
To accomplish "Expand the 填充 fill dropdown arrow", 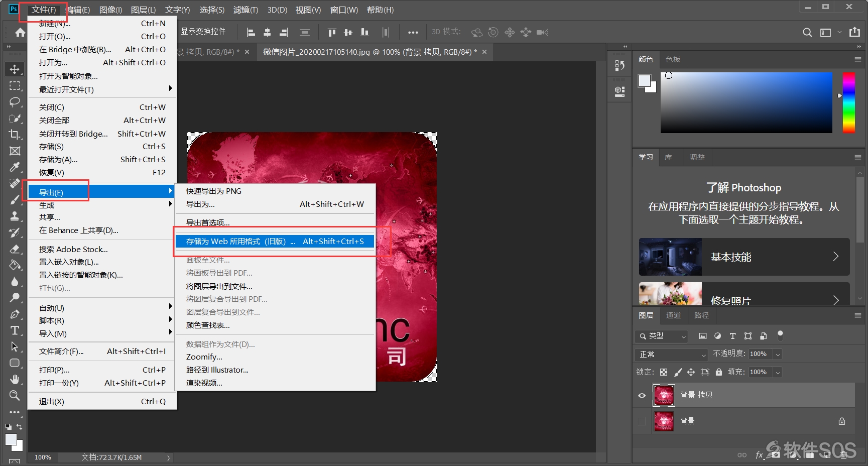I will click(x=778, y=372).
